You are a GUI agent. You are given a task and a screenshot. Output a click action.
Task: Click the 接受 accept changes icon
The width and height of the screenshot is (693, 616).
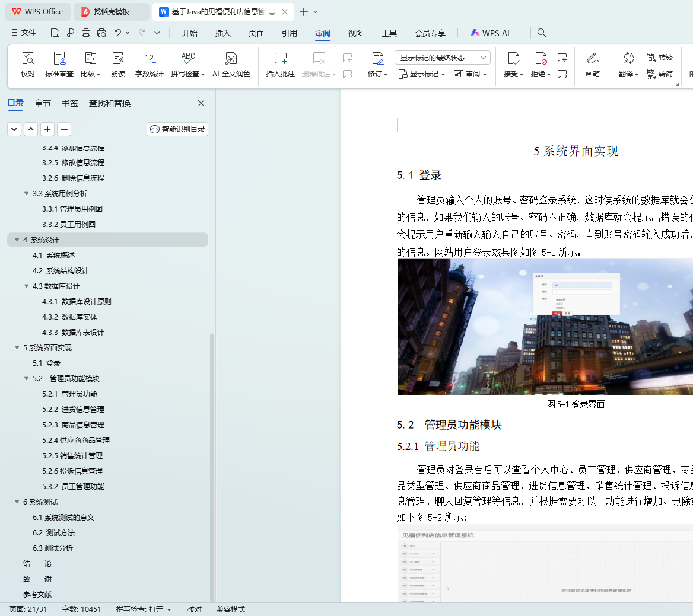click(513, 64)
